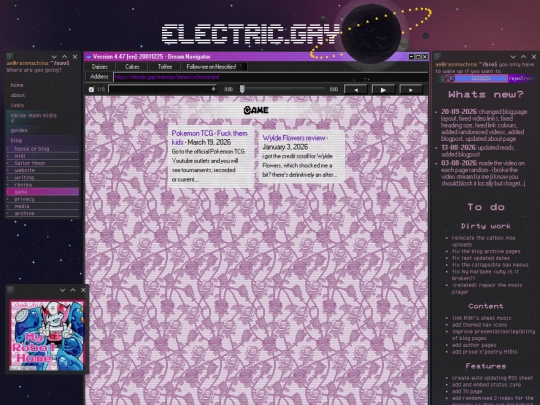This screenshot has height=405, width=540.
Task: Open the 'My Robot Home' thumbnail image
Action: [47, 335]
